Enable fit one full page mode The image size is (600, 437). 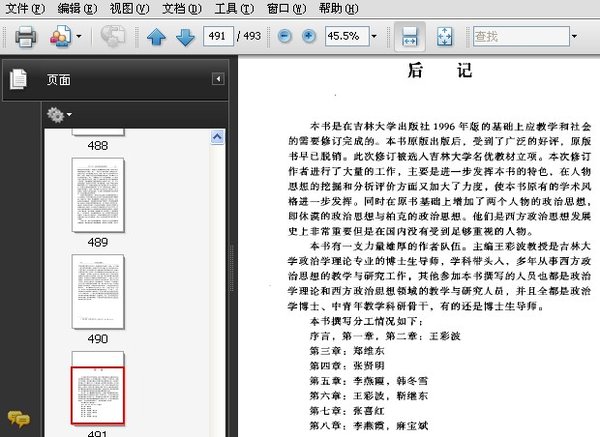coord(445,38)
